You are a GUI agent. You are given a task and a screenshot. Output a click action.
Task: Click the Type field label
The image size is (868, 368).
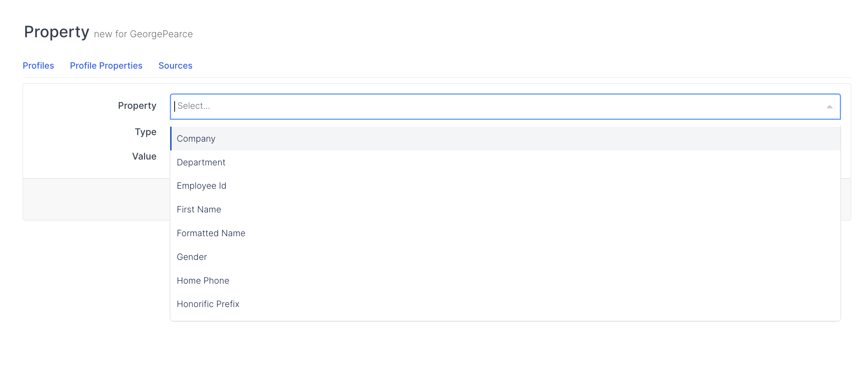coord(145,132)
